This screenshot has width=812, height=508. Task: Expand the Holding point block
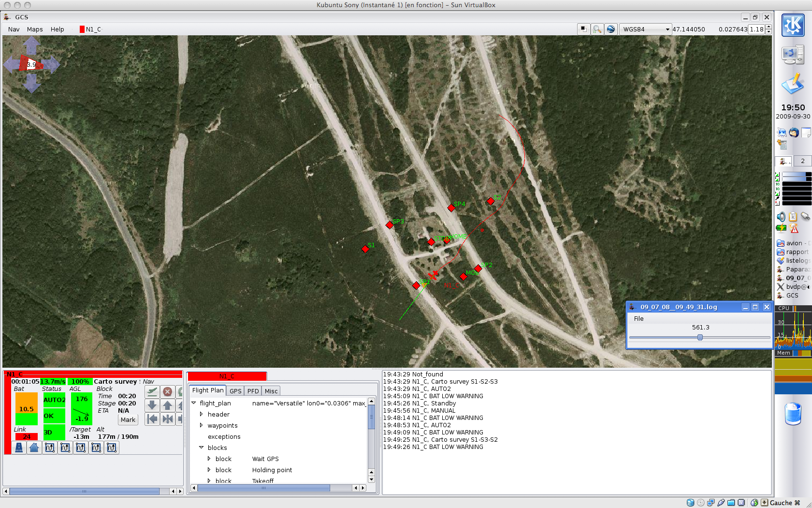(209, 470)
